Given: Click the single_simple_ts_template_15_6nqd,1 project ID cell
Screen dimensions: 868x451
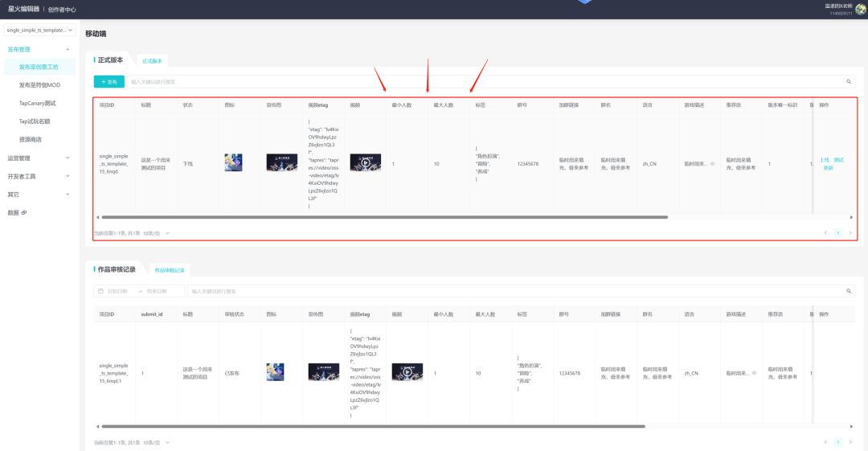Looking at the screenshot, I should [x=113, y=374].
